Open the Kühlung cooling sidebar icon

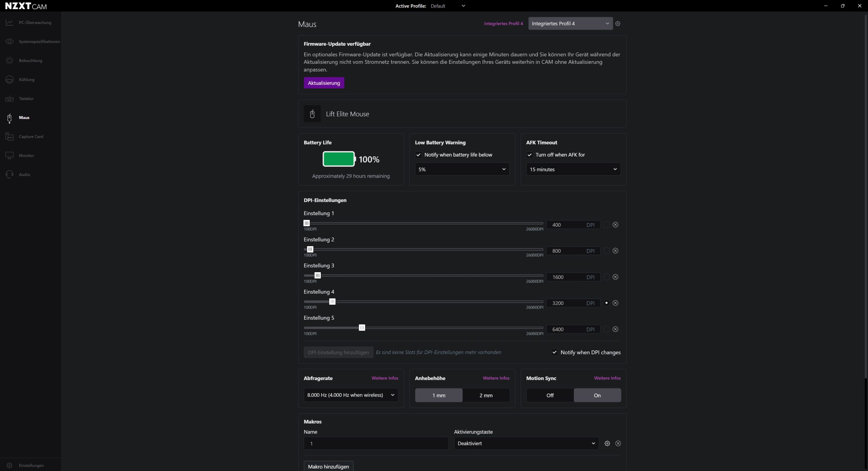tap(10, 80)
